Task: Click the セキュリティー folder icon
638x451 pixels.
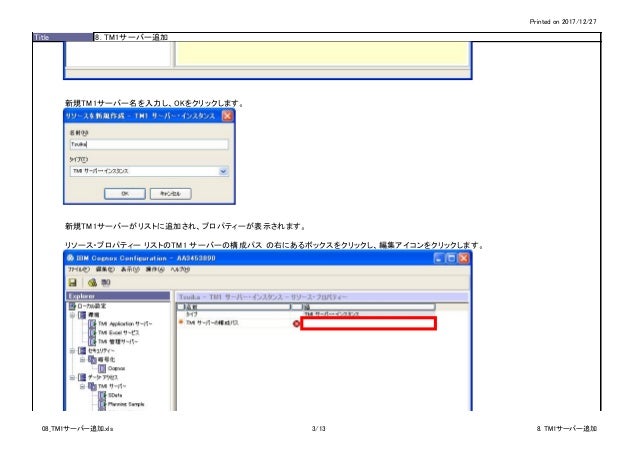Action: 82,350
